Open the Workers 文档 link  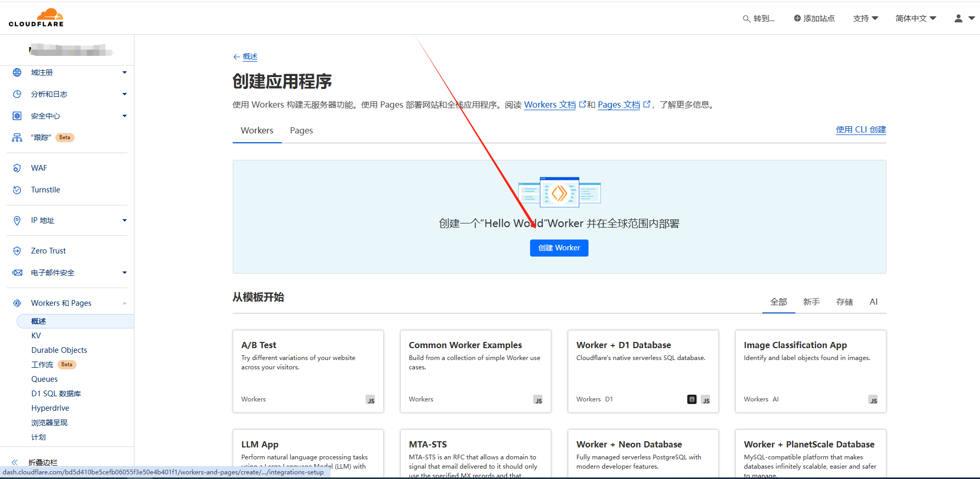pyautogui.click(x=550, y=104)
